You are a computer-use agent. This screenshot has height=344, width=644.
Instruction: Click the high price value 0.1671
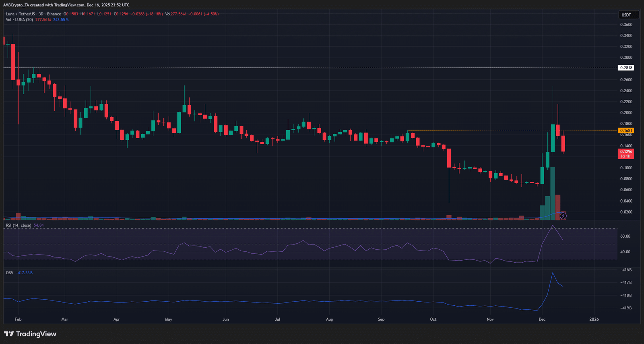(x=89, y=14)
